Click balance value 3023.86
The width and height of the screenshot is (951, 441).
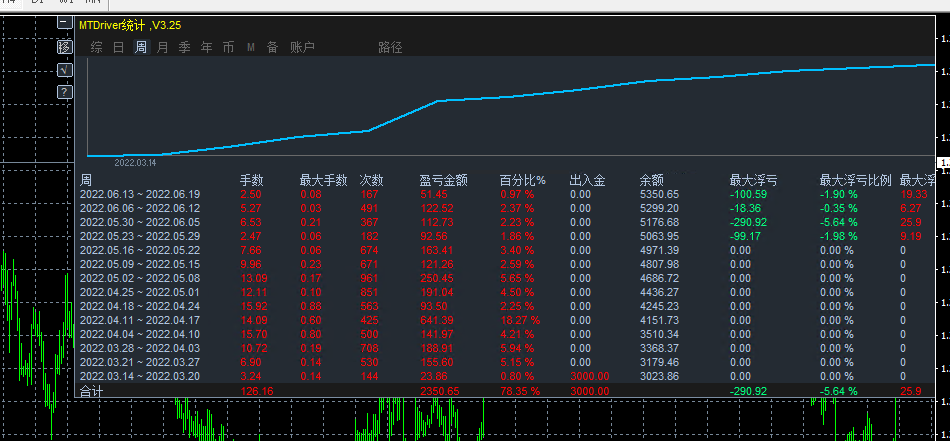tap(659, 376)
